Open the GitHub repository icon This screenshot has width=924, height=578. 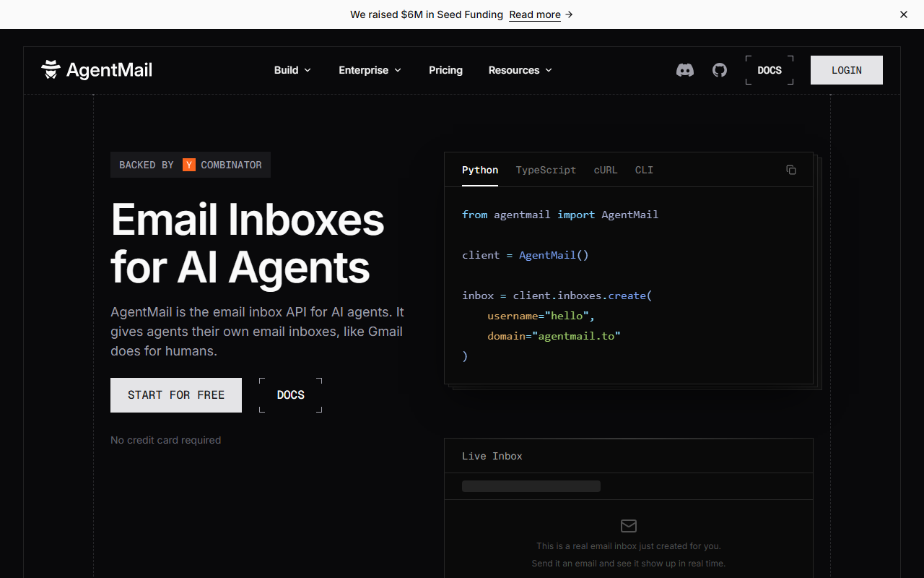click(x=720, y=70)
